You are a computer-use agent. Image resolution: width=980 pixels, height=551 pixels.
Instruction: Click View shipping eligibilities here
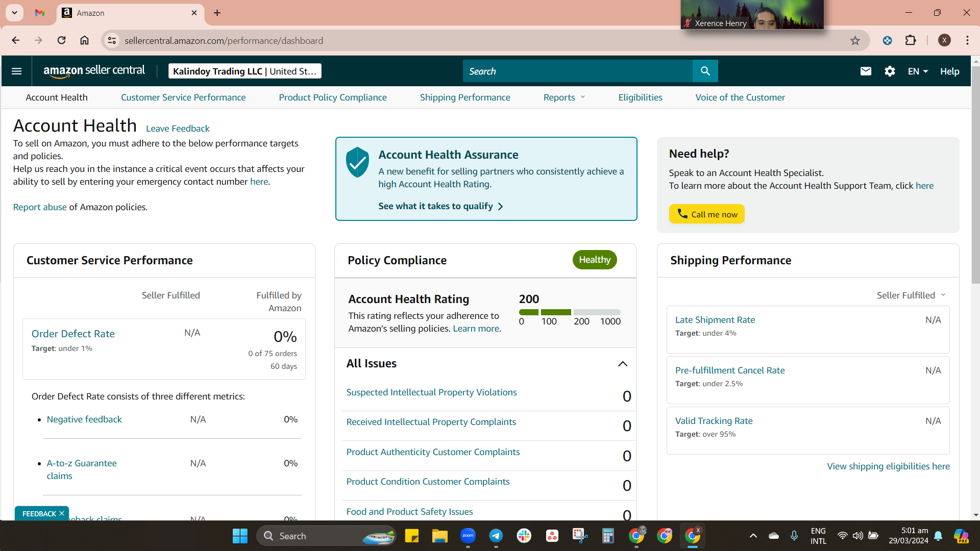[888, 466]
